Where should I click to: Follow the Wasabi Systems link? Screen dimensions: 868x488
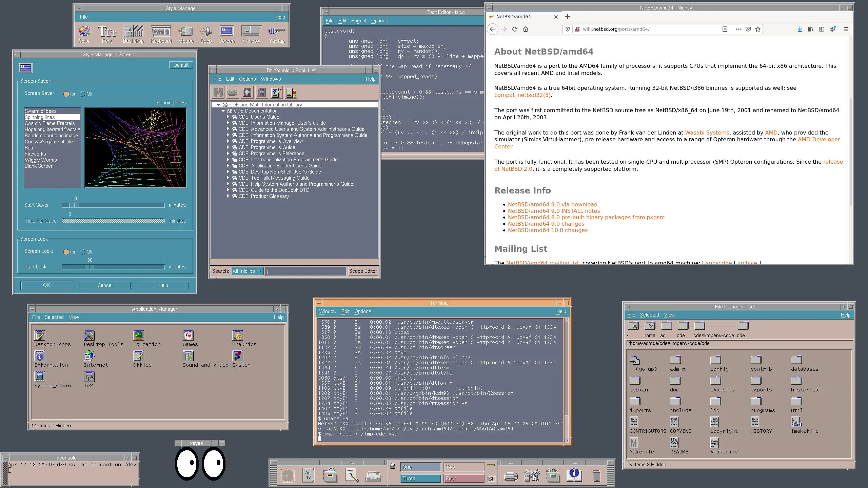click(707, 133)
